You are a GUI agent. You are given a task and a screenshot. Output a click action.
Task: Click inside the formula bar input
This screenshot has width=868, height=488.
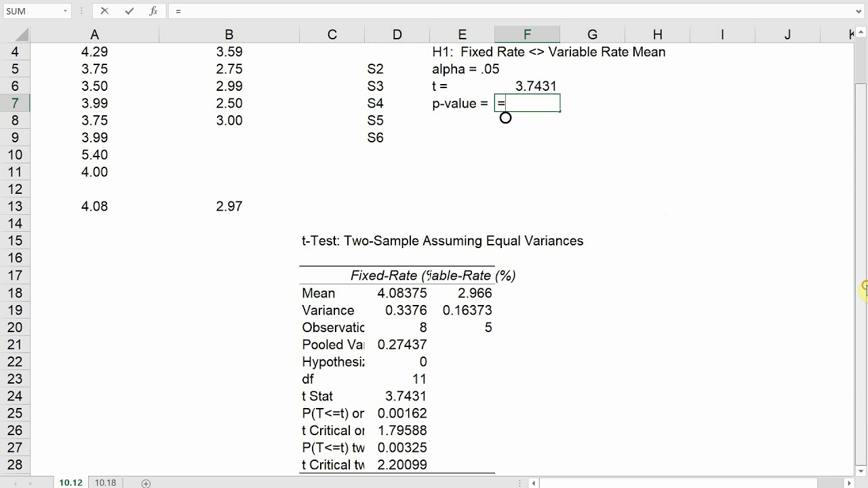[x=475, y=11]
